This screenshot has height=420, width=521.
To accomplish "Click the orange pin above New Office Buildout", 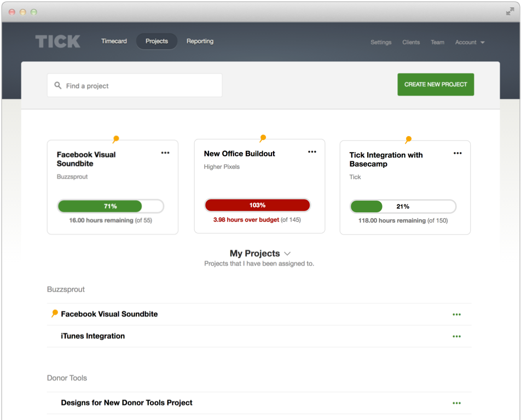I will [262, 138].
